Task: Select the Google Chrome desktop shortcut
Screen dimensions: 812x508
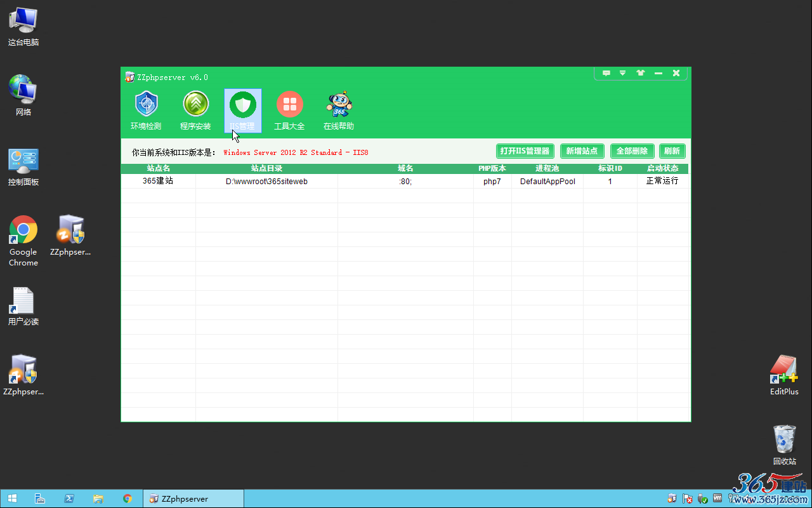Action: coord(23,241)
